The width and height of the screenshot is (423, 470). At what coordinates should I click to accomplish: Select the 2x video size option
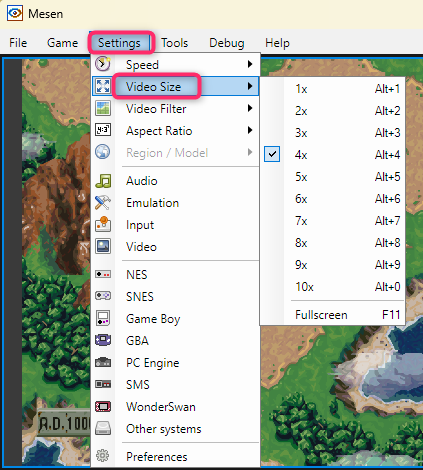(x=347, y=111)
